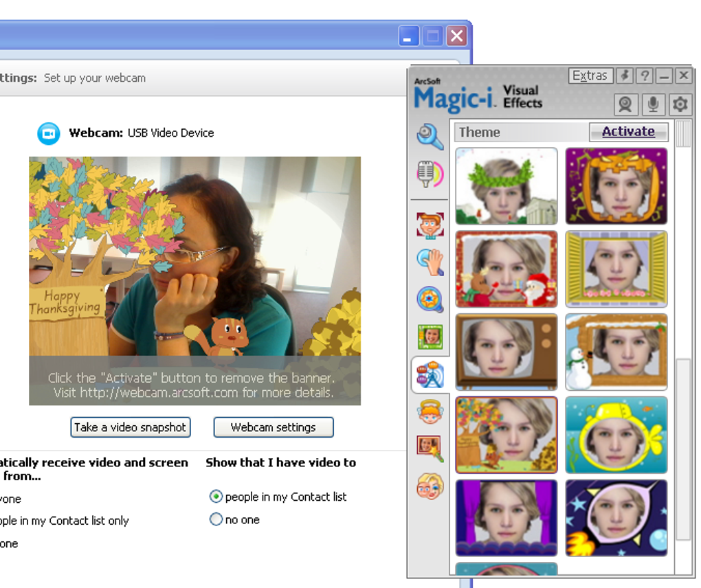Select the face mask sidebar icon

point(430,486)
